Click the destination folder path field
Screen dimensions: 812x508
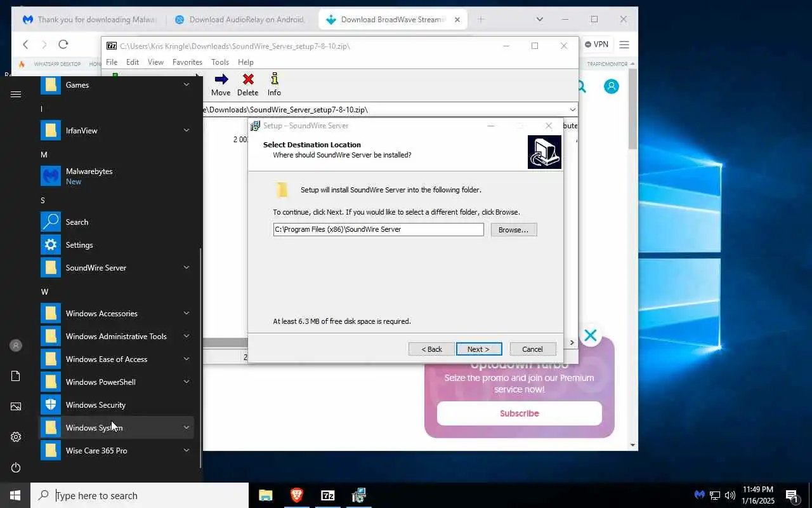tap(379, 229)
